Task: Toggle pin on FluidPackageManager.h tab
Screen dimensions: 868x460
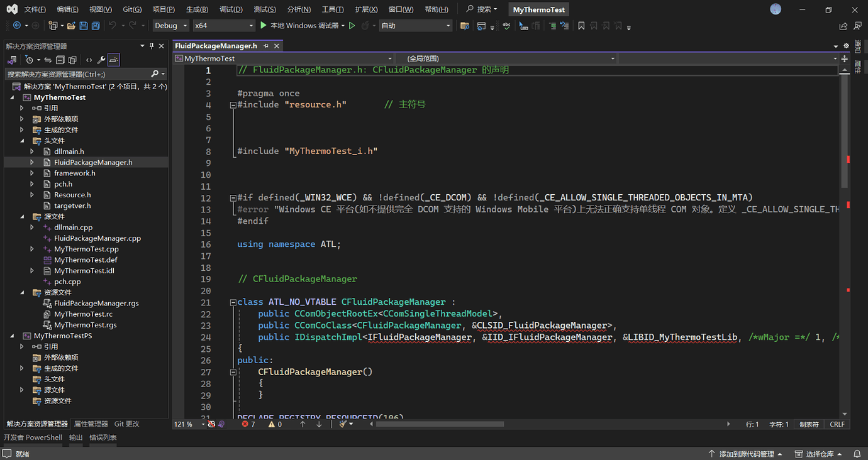Action: click(266, 46)
